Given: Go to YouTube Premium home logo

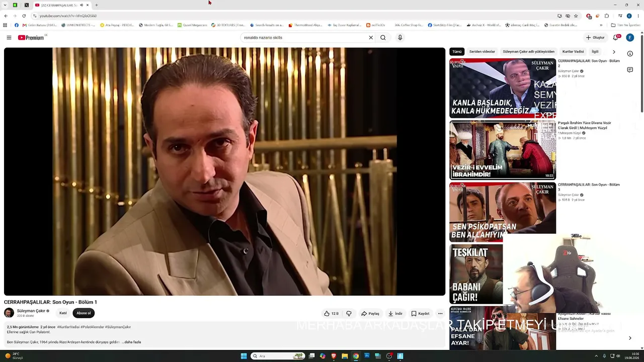Looking at the screenshot, I should (31, 38).
